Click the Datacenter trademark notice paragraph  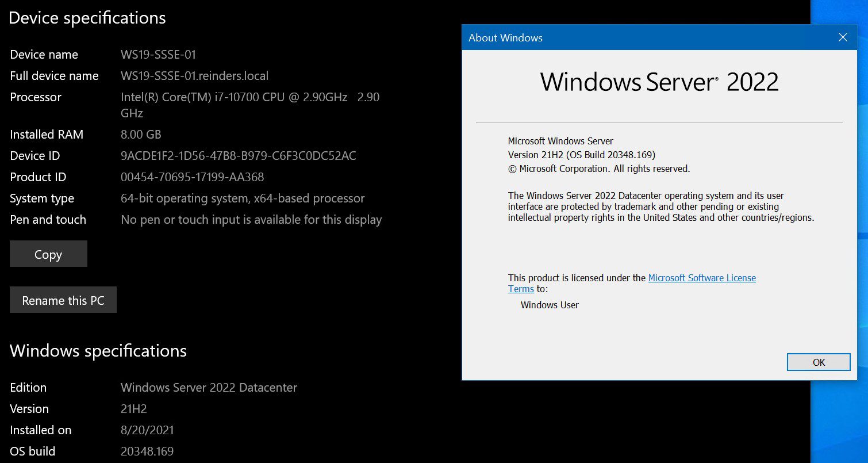tap(661, 207)
